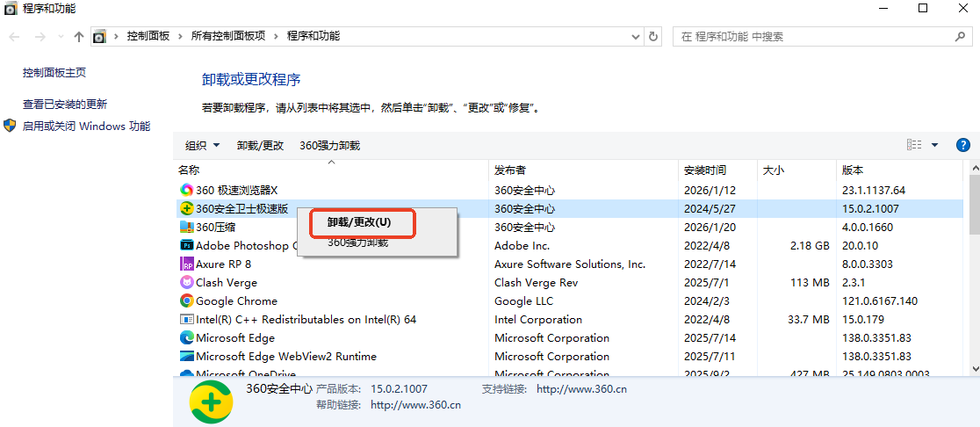
Task: Click install date 2026/1/20
Action: 710,227
